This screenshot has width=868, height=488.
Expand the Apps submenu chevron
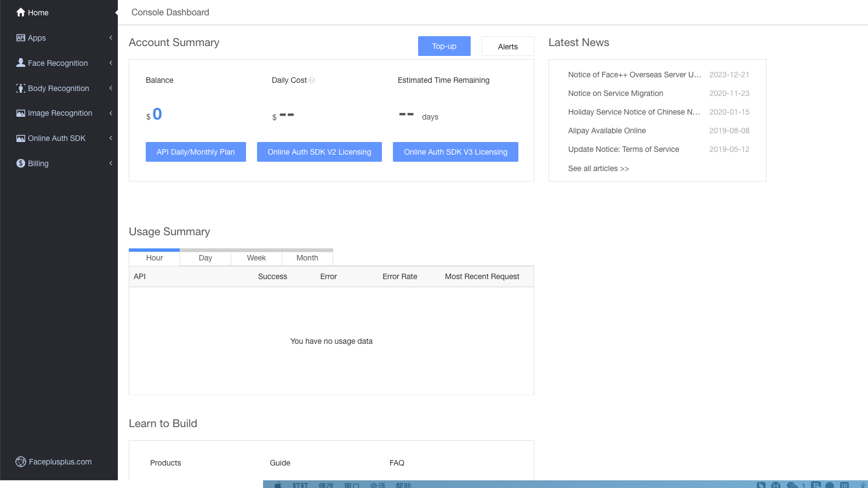point(111,38)
